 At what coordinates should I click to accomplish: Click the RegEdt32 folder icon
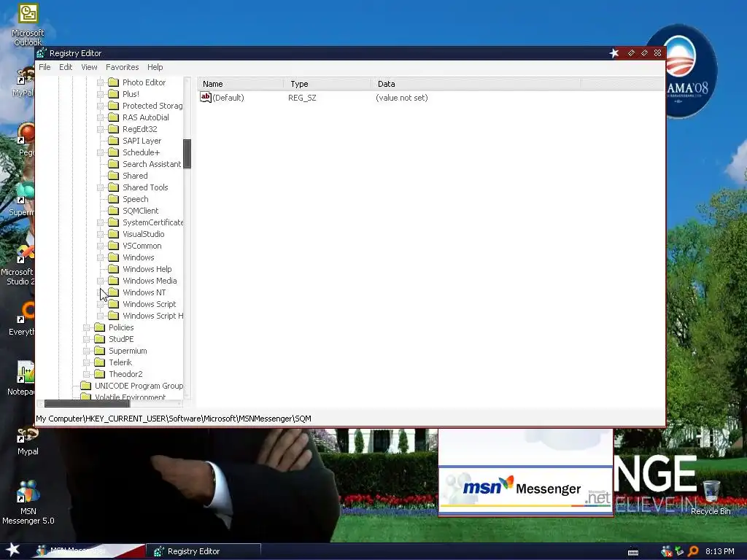(113, 129)
